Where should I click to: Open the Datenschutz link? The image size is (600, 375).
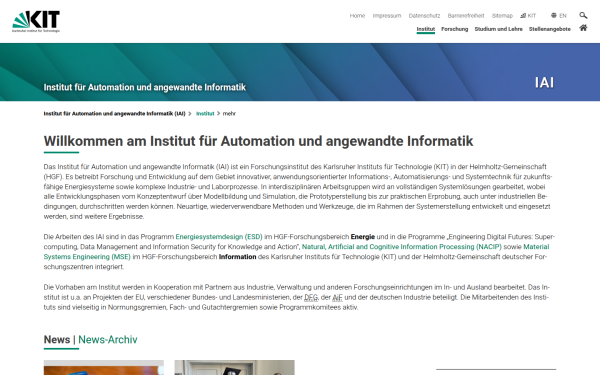[x=424, y=16]
